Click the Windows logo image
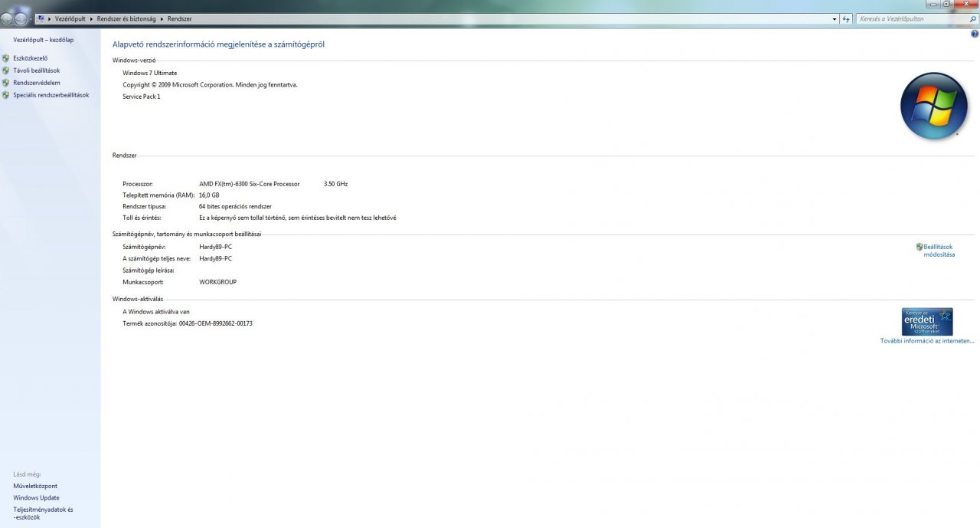980x528 pixels. [x=934, y=106]
